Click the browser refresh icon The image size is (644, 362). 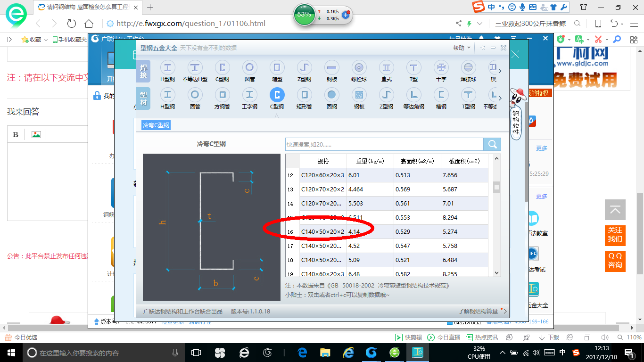72,24
